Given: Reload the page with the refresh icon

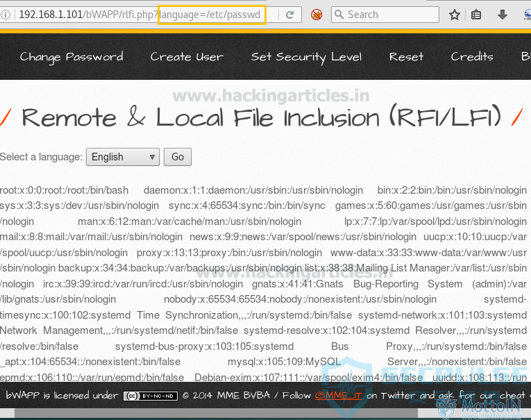Looking at the screenshot, I should [290, 15].
